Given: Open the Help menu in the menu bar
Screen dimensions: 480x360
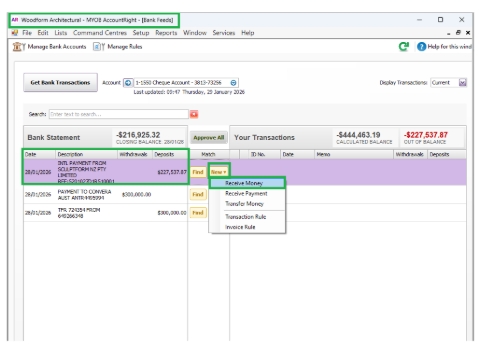Looking at the screenshot, I should (248, 33).
